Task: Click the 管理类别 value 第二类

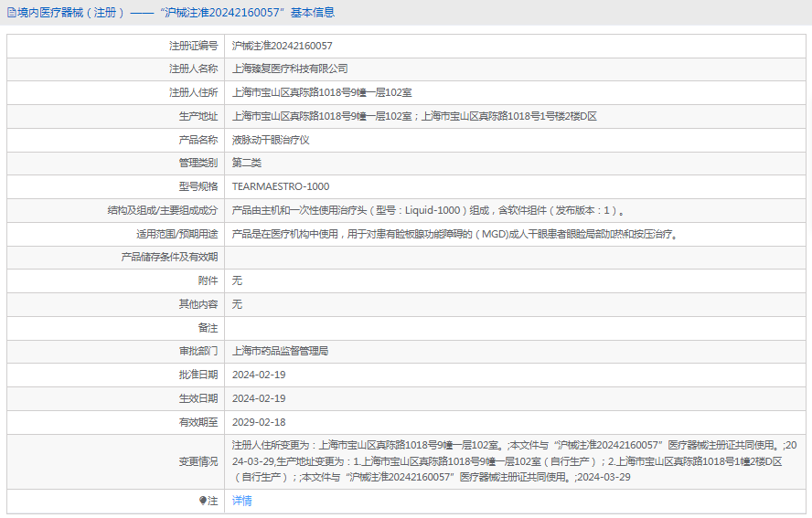Action: click(247, 163)
